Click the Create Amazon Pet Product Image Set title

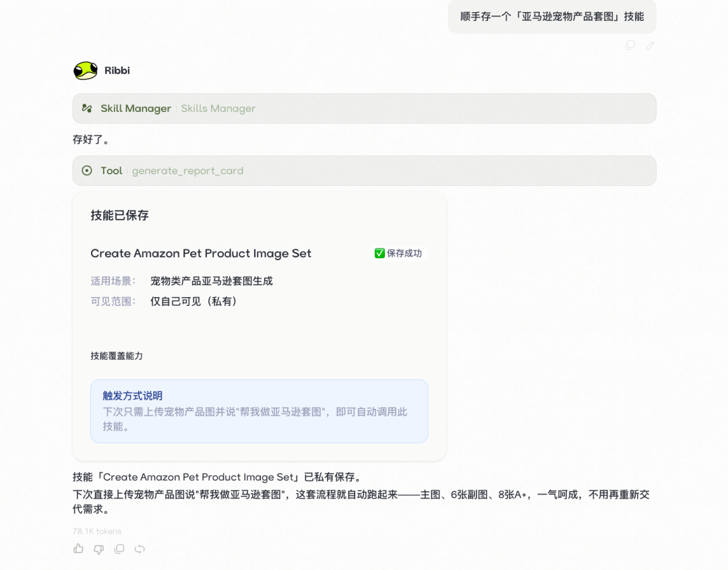click(200, 253)
